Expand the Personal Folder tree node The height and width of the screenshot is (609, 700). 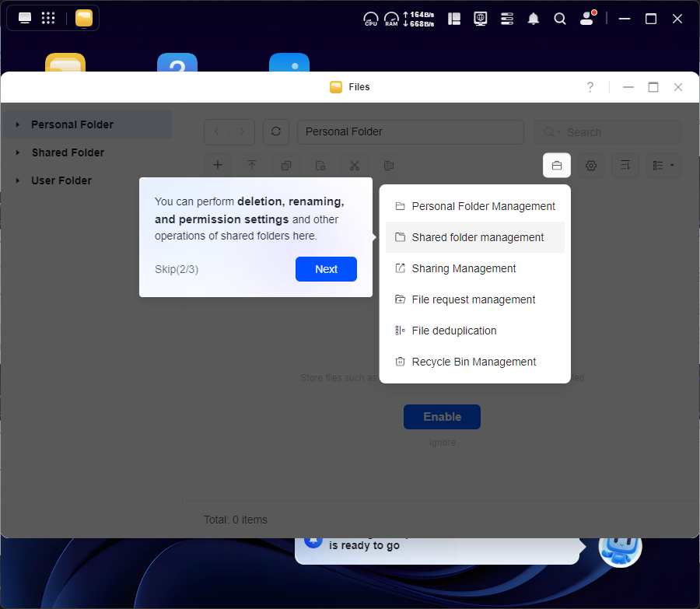(x=18, y=124)
